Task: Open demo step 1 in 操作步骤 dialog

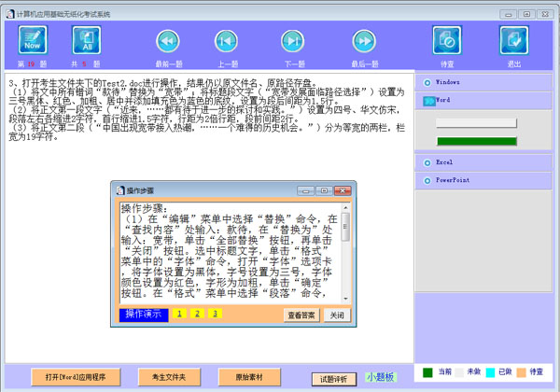Action: click(179, 315)
